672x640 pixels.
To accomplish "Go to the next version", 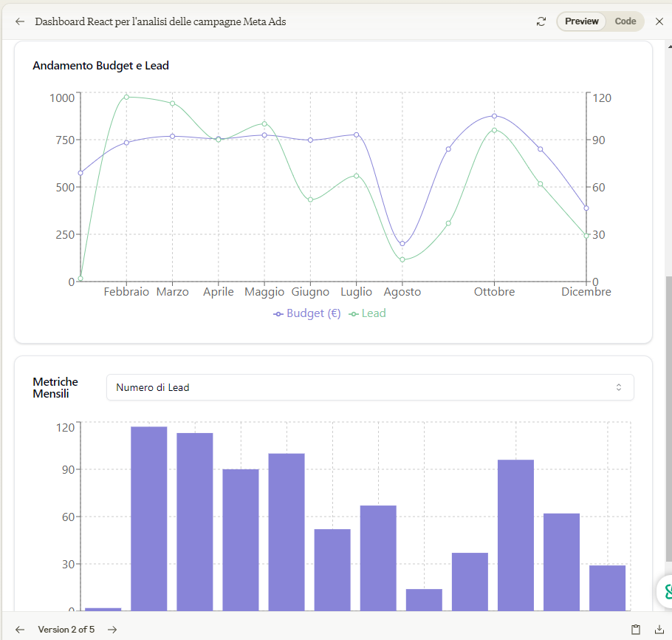I will (x=112, y=629).
